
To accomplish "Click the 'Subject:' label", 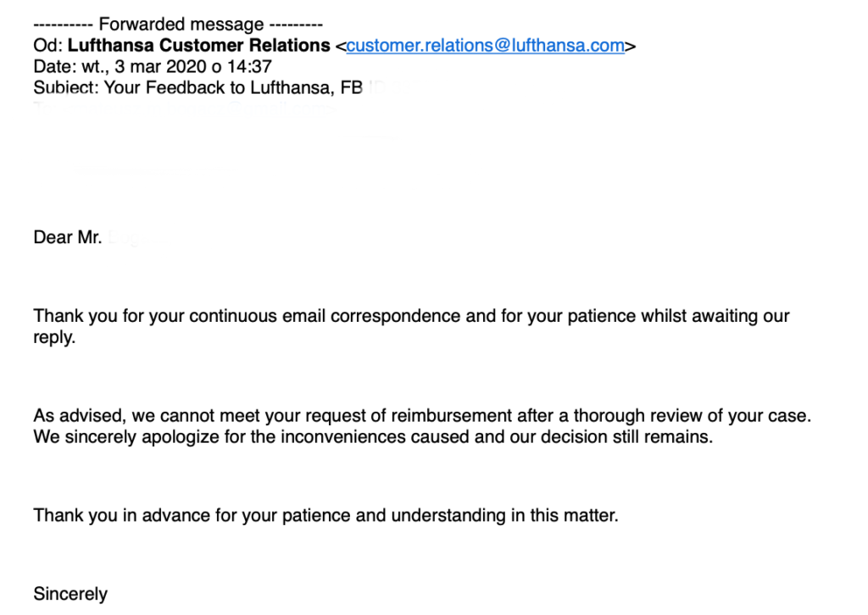I will pyautogui.click(x=66, y=87).
